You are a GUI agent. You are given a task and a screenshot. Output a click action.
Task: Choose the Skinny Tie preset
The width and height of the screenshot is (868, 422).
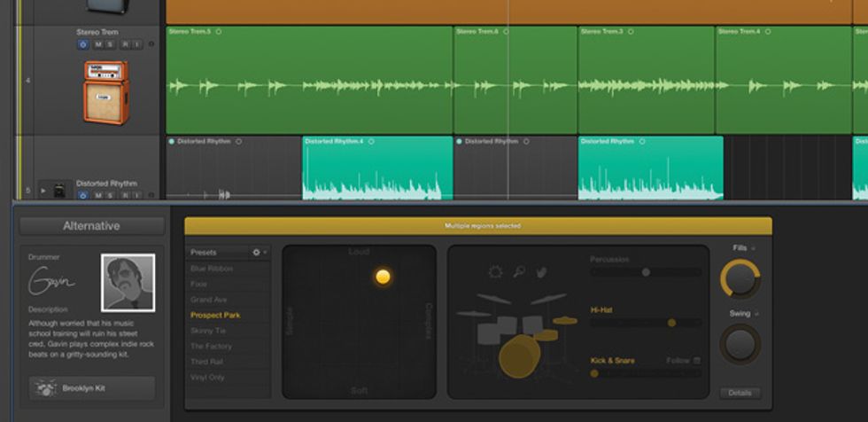click(210, 331)
